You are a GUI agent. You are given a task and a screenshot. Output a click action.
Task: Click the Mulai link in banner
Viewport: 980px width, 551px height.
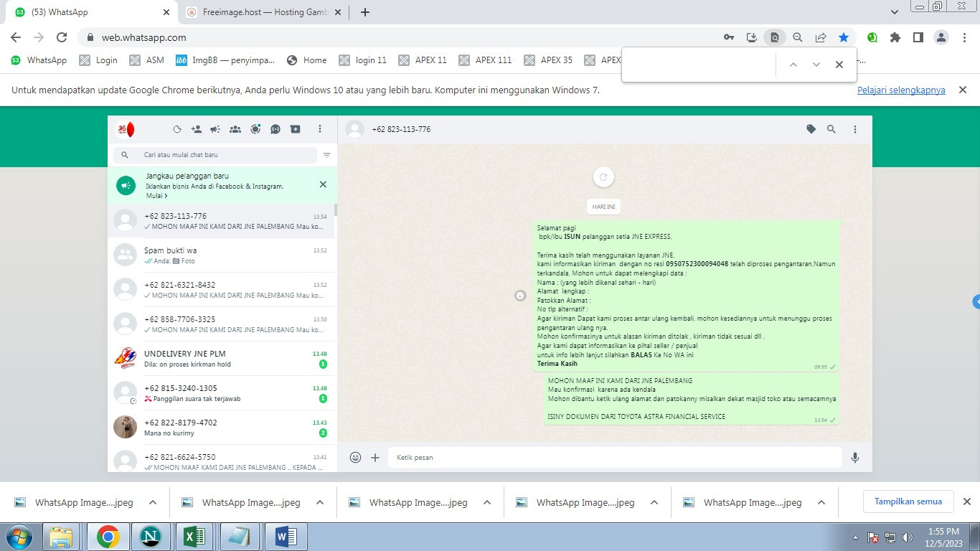[156, 196]
